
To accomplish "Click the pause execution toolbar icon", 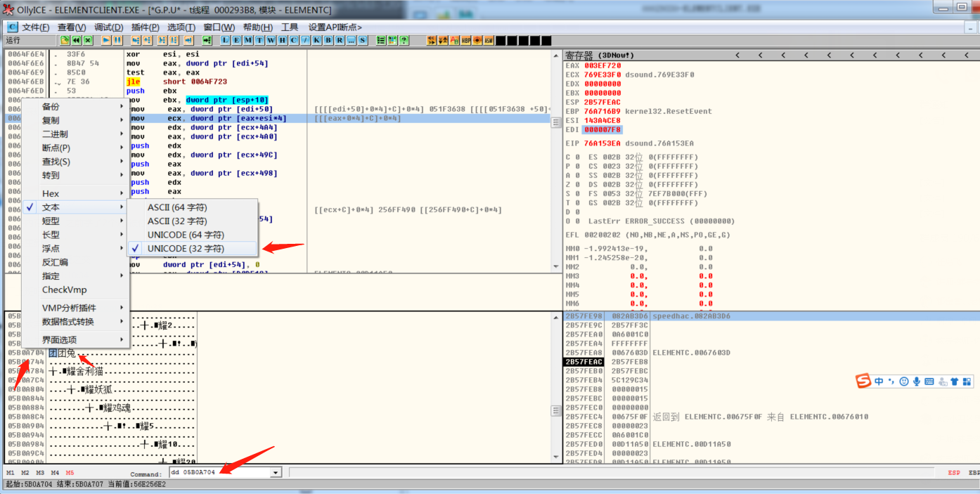I will [117, 40].
